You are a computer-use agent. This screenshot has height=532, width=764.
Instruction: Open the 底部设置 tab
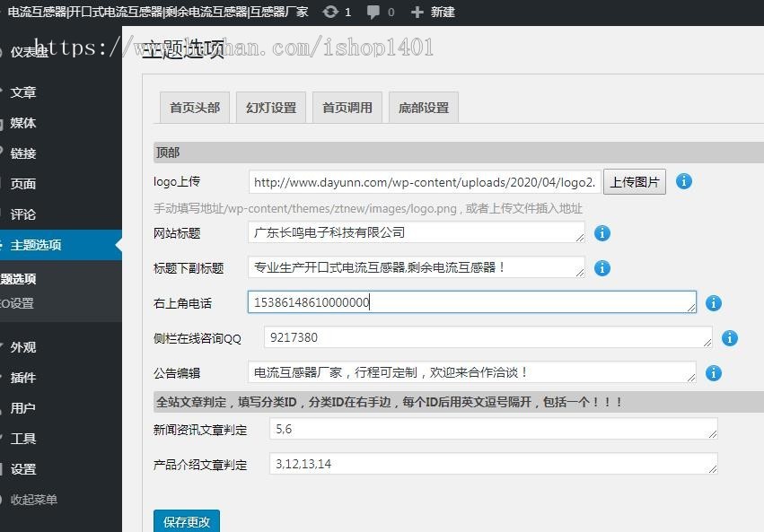(x=423, y=106)
